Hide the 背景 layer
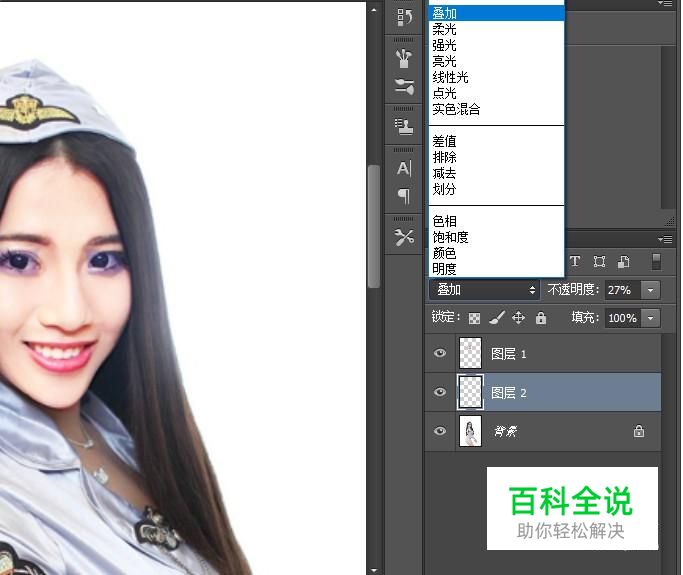683x575 pixels. tap(440, 431)
